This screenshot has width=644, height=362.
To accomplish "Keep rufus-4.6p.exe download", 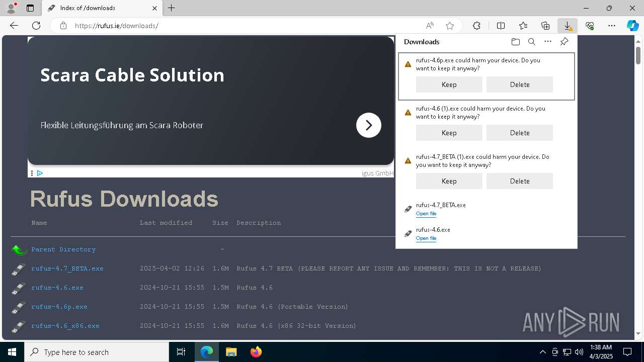I will (449, 84).
